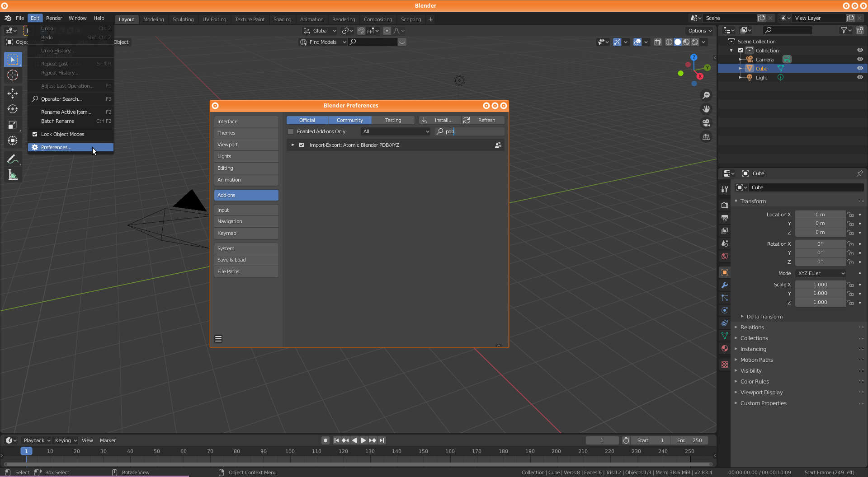
Task: Toggle the Enabled Add-ons Only checkbox
Action: (x=291, y=131)
